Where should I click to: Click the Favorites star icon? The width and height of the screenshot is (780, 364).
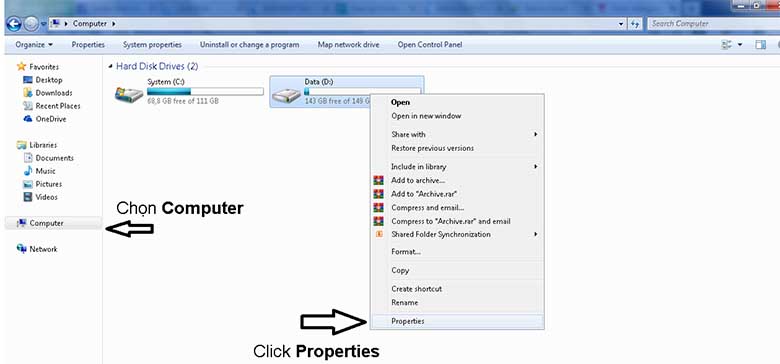21,66
